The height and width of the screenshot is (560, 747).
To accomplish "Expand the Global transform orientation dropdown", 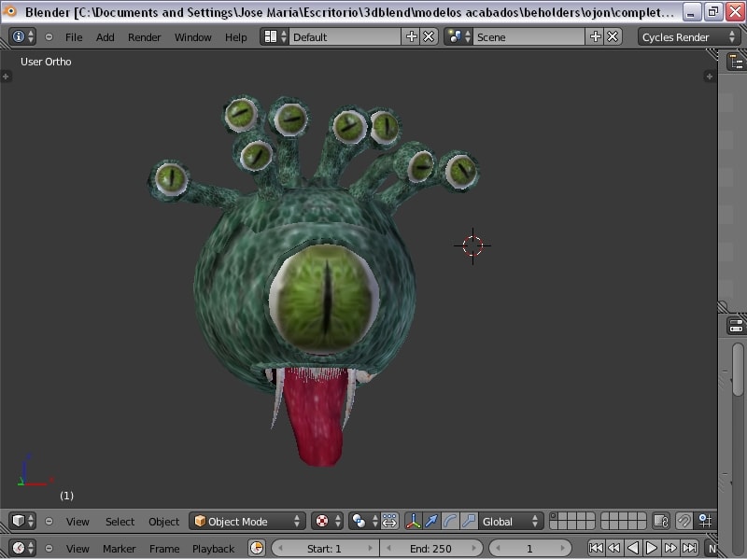I will pyautogui.click(x=510, y=521).
